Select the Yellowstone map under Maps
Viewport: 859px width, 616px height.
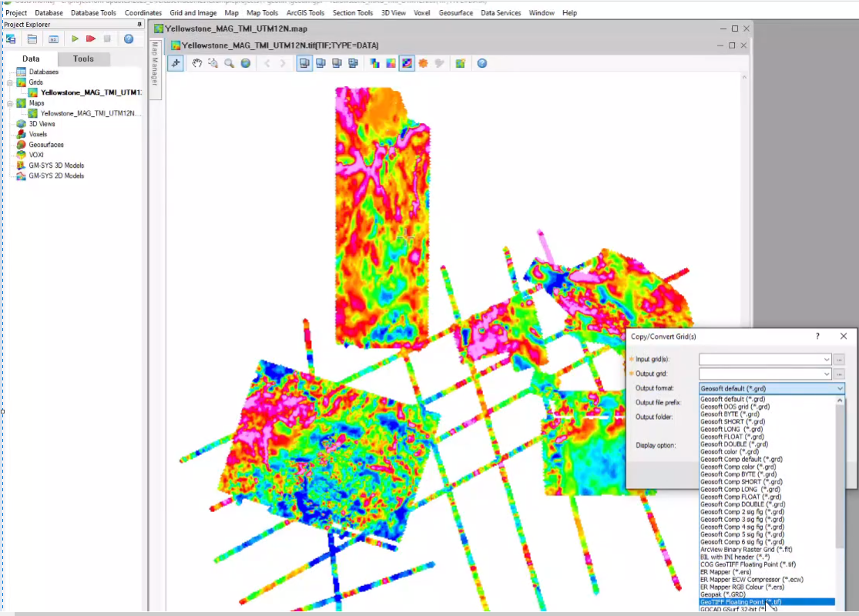[91, 113]
